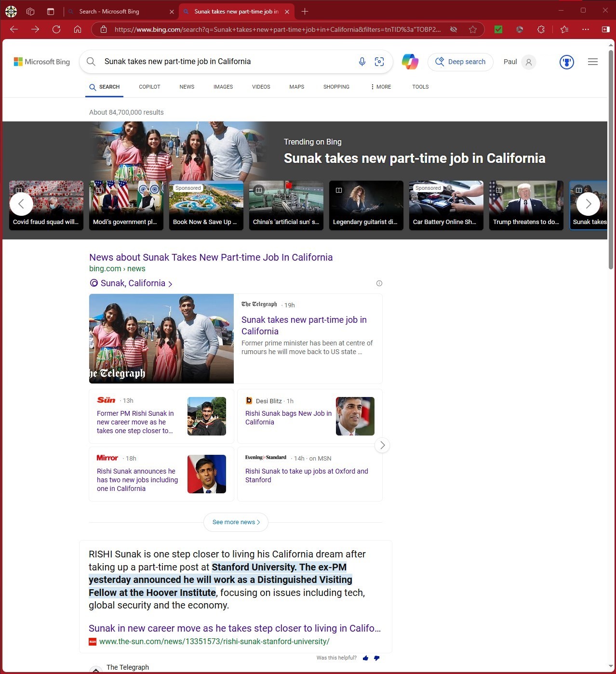Open the workspaces icon in tab bar
This screenshot has width=616, height=674.
pos(30,11)
